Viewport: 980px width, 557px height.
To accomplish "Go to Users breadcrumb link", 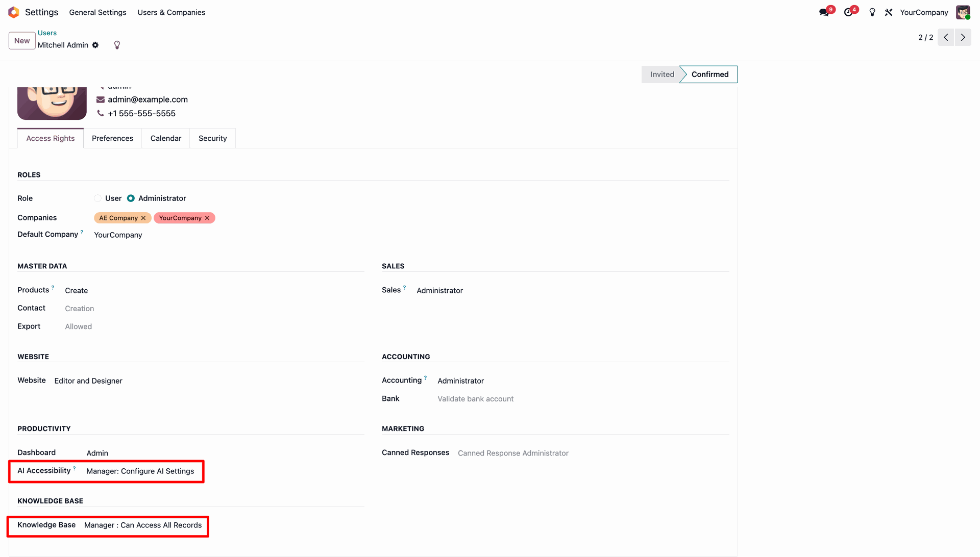I will pos(47,33).
